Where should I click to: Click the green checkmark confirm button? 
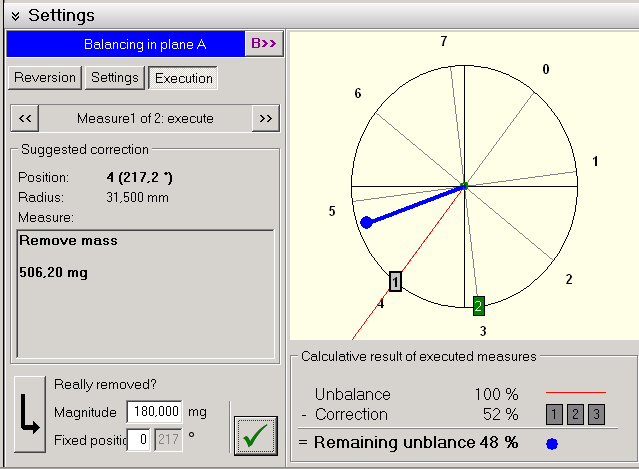point(255,436)
